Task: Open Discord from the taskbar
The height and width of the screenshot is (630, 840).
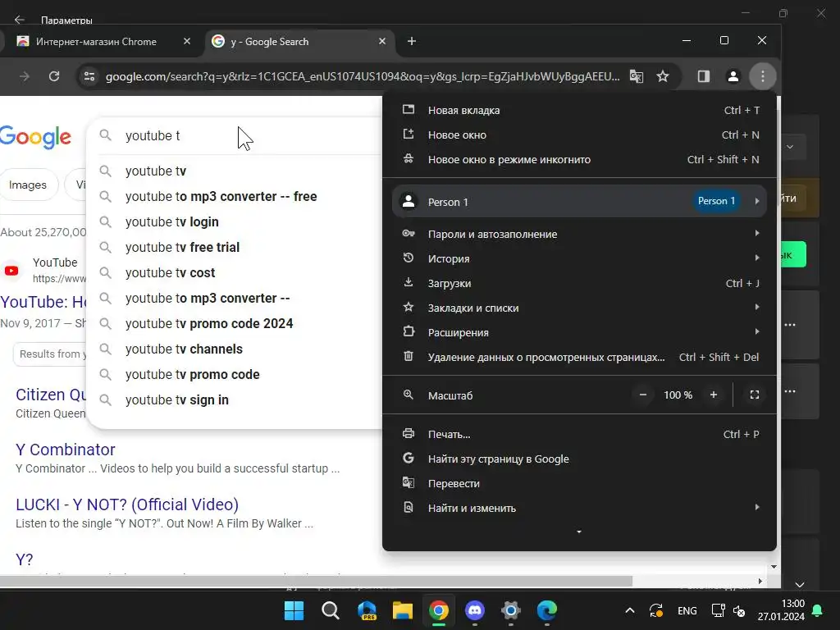Action: coord(475,610)
